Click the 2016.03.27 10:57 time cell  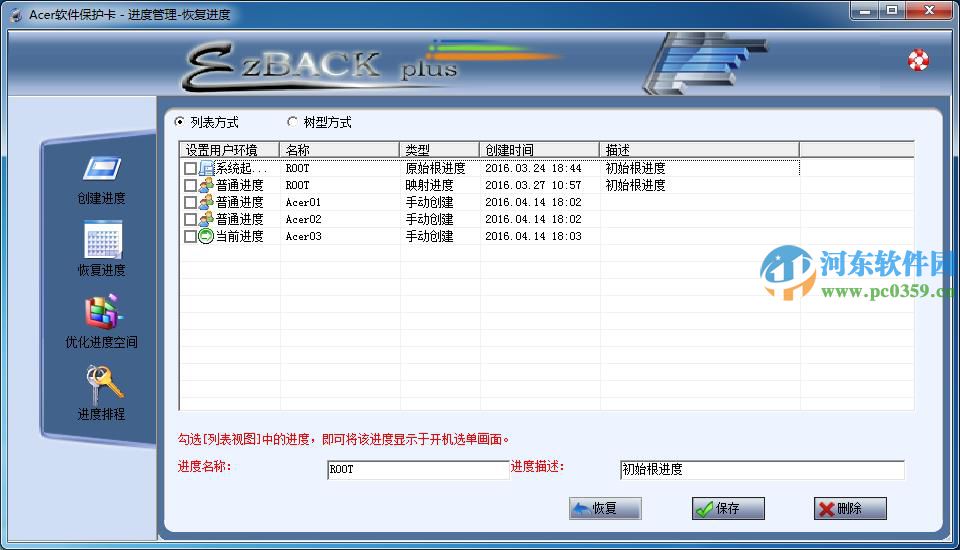click(x=533, y=185)
